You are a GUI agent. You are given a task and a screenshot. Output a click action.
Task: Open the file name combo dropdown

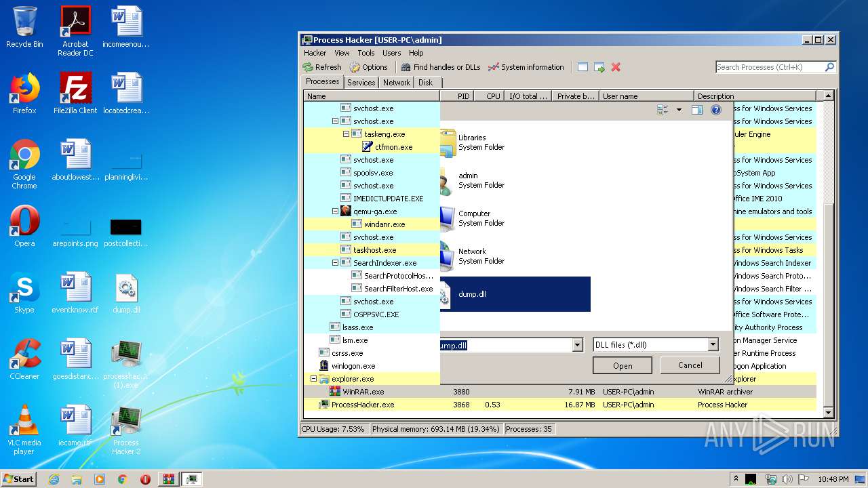tap(578, 345)
